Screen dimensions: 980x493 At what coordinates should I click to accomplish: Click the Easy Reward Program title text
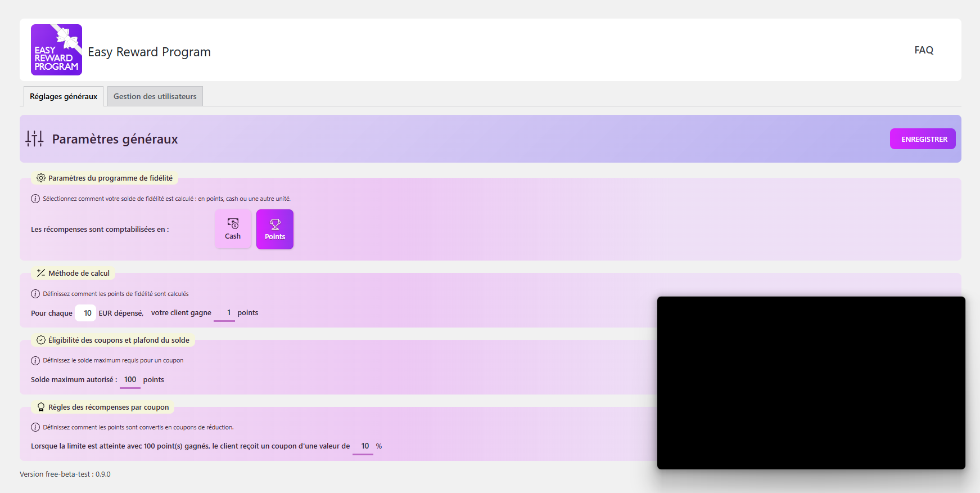coord(149,52)
